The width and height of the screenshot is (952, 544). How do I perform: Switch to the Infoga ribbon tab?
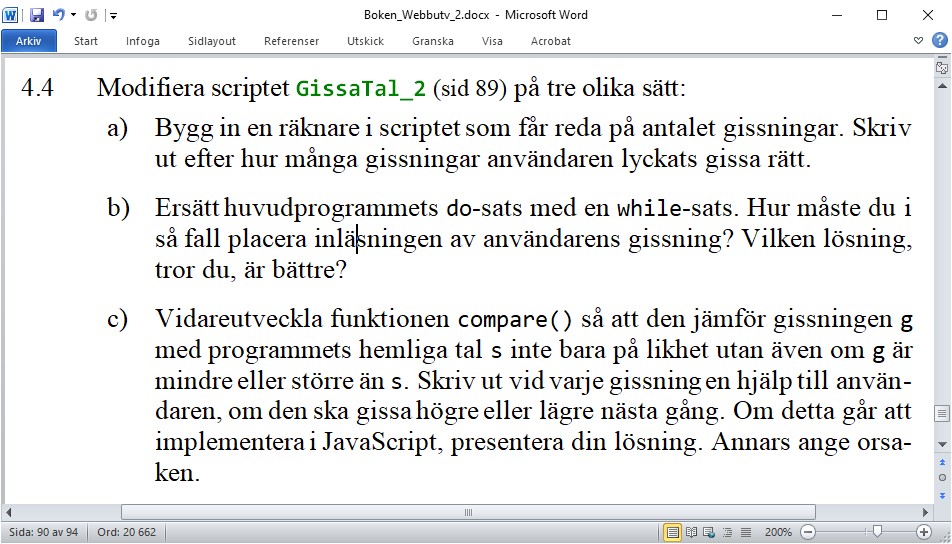(x=143, y=41)
